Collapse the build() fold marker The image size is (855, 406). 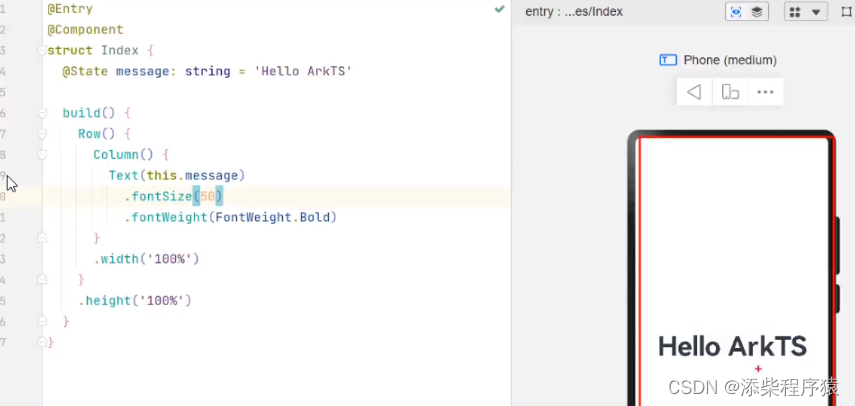42,113
